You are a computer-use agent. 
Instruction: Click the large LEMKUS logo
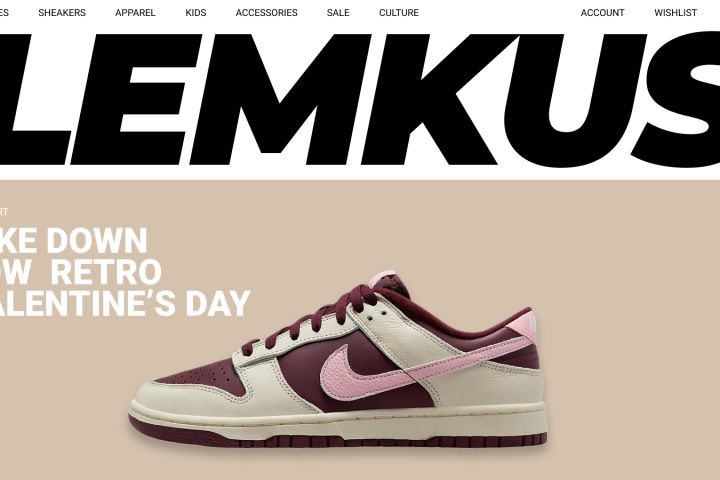(x=360, y=99)
